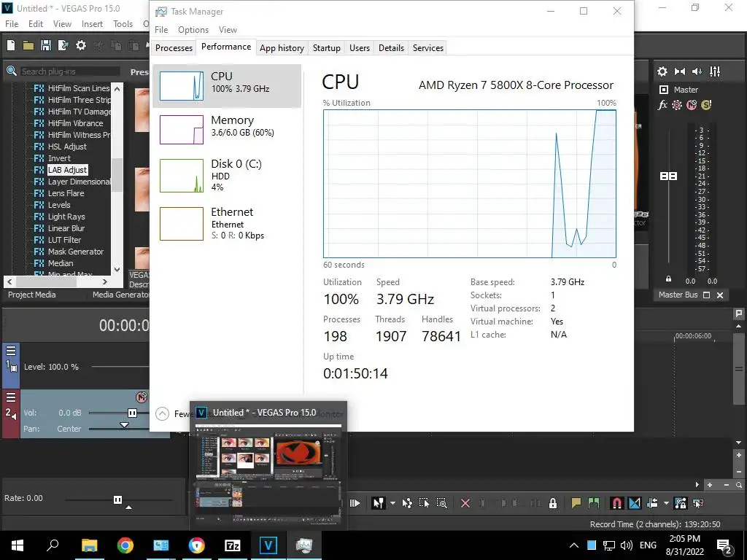Insert a marker with the yellow flag icon
The image size is (747, 560).
(x=576, y=503)
